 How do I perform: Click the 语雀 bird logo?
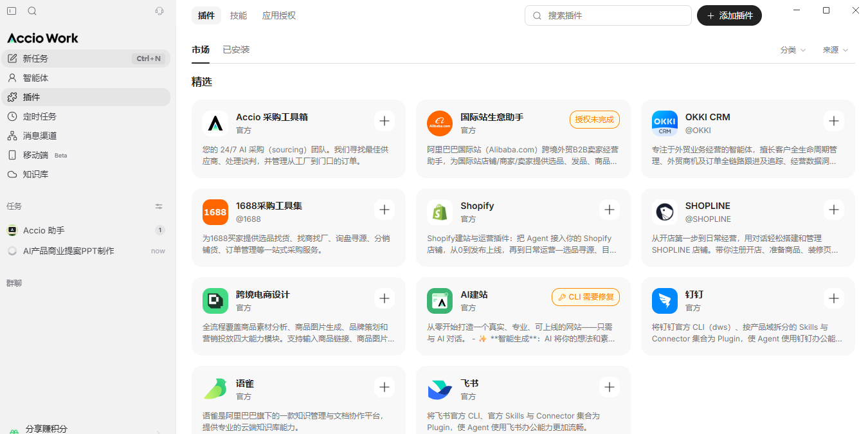215,390
